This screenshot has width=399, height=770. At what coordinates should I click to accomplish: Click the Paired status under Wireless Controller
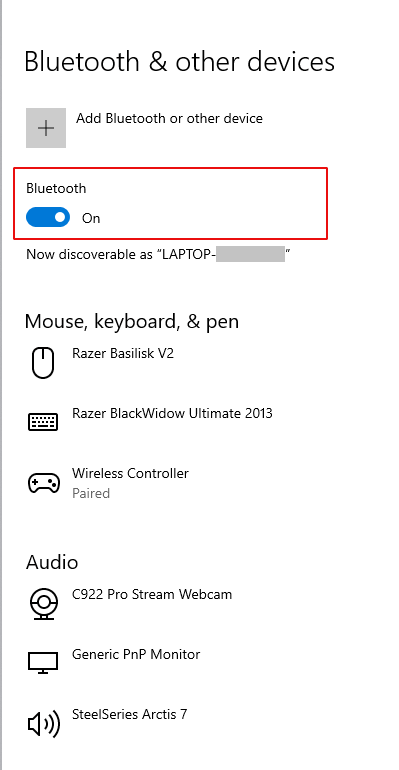pos(91,493)
